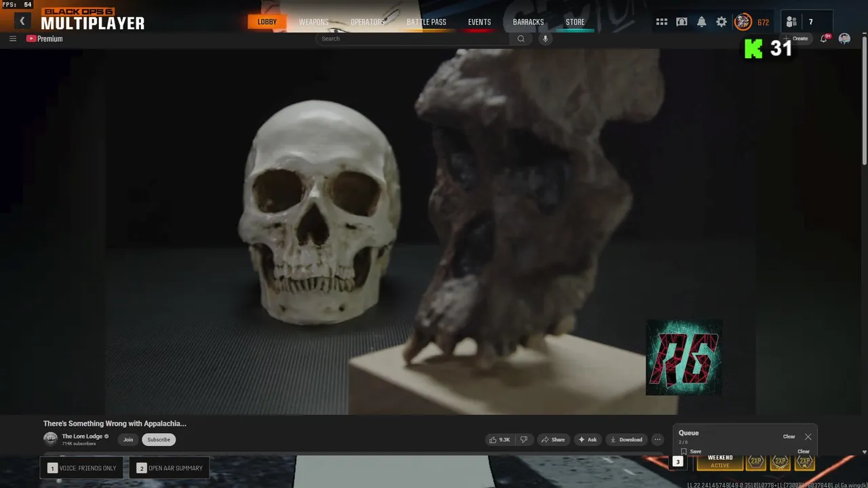Open The Lore Lodge channel avatar
The image size is (868, 488).
(50, 439)
